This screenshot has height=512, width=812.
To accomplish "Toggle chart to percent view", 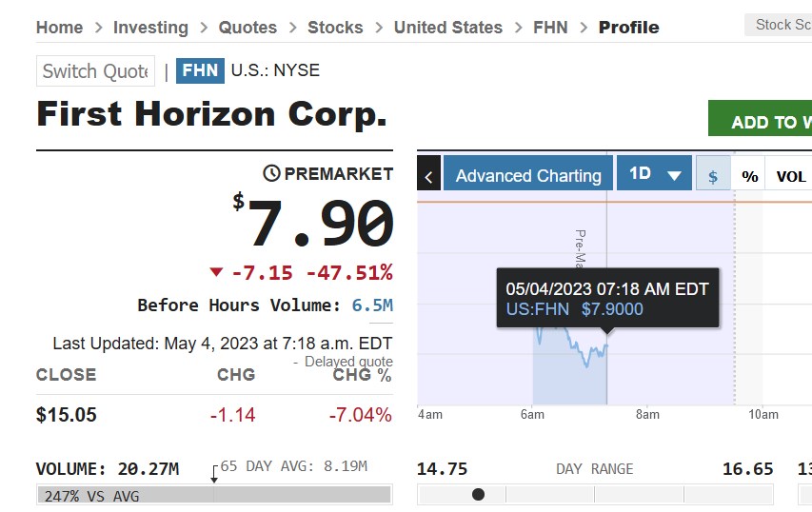I will click(x=750, y=176).
